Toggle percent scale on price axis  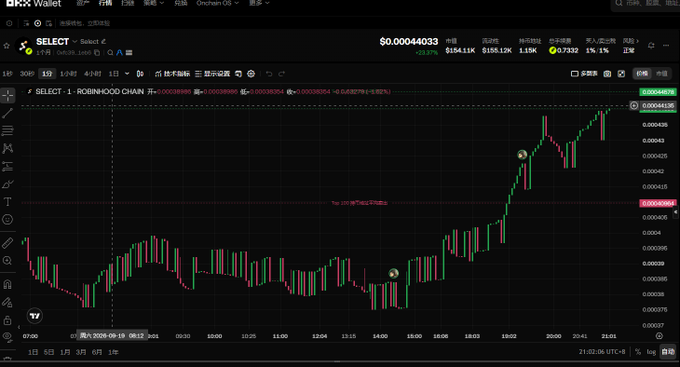click(x=638, y=352)
